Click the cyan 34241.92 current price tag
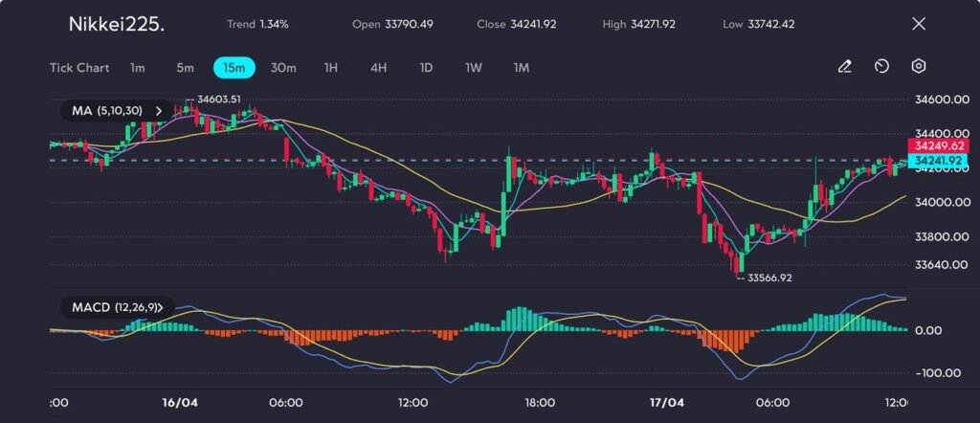Screen dimensions: 980x423 click(935, 160)
